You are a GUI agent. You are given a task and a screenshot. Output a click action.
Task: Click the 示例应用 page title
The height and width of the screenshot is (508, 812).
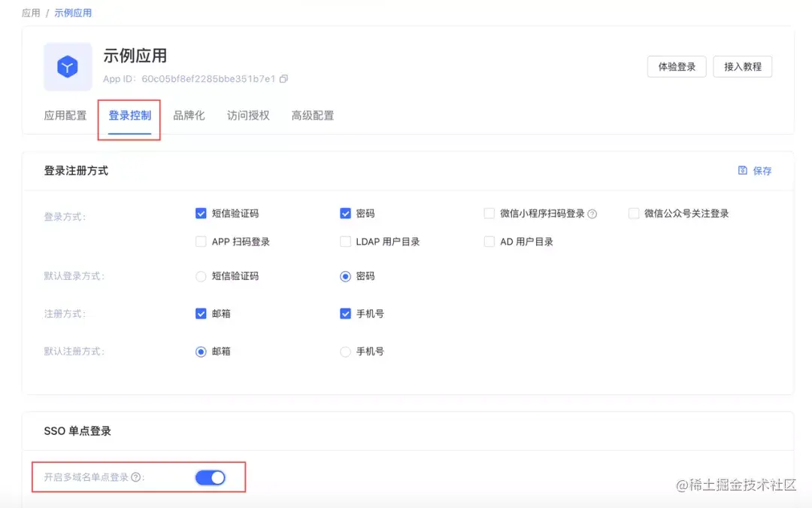click(135, 56)
